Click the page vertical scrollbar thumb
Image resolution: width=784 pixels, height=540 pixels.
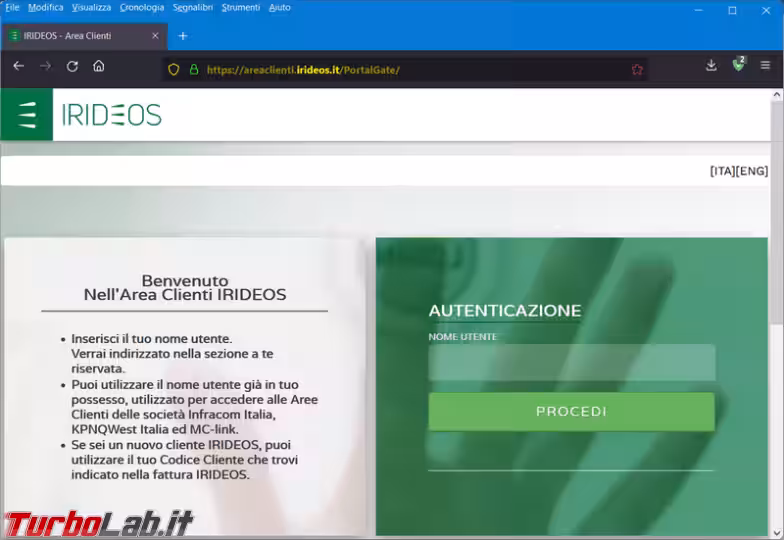tap(776, 211)
